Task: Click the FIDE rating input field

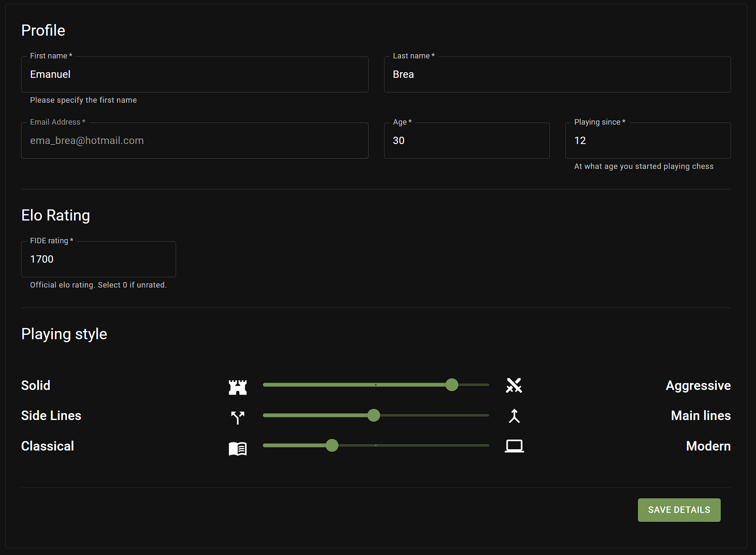Action: pyautogui.click(x=98, y=259)
